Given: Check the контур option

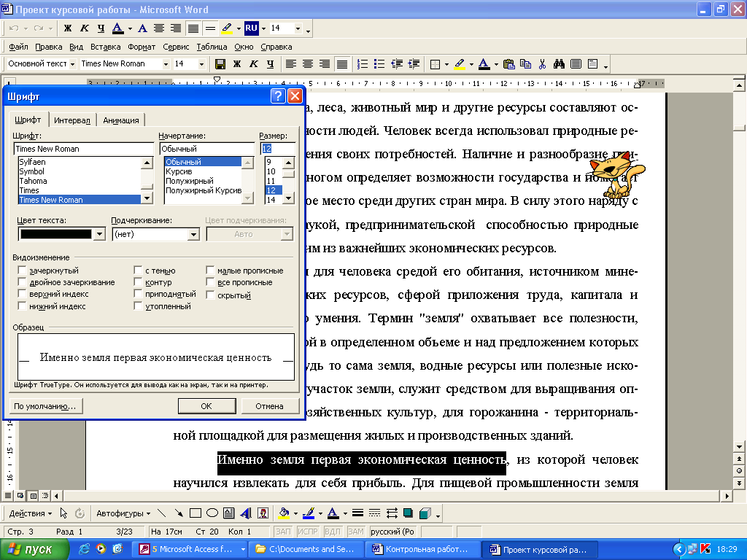Looking at the screenshot, I should [x=138, y=282].
